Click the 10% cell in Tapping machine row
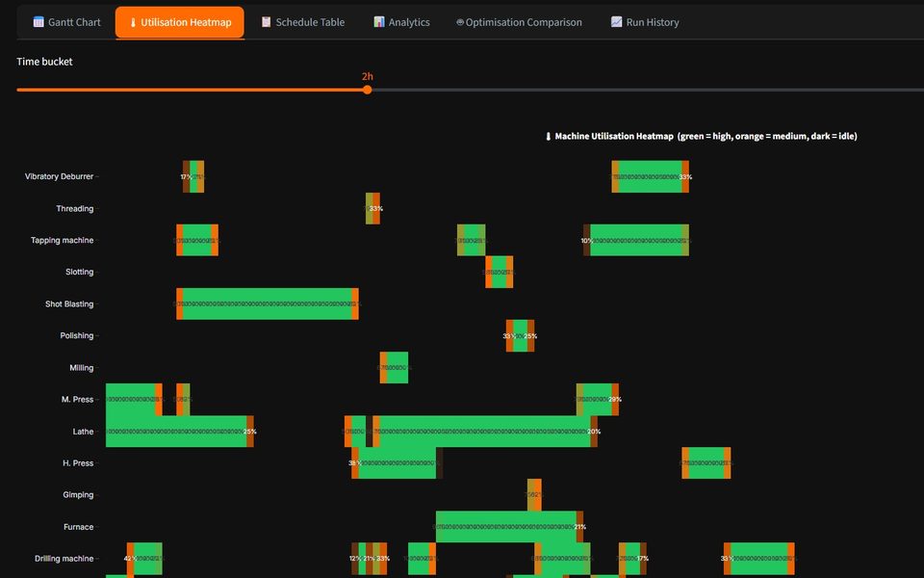The height and width of the screenshot is (578, 924). [587, 240]
